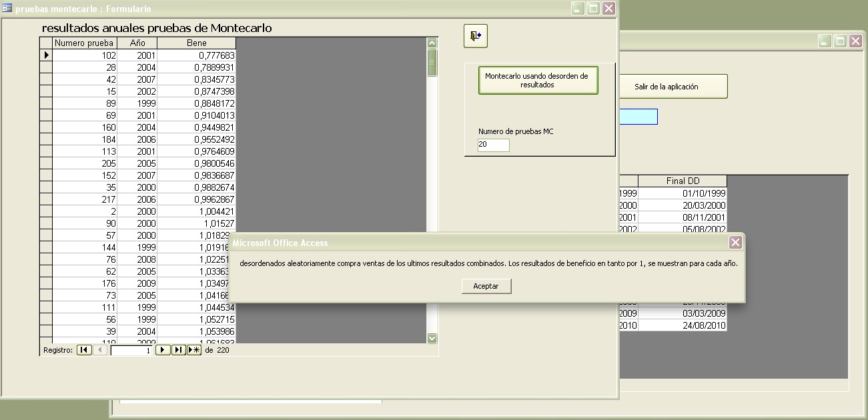Click the vertical scrollbar thumb of results

coord(432,62)
